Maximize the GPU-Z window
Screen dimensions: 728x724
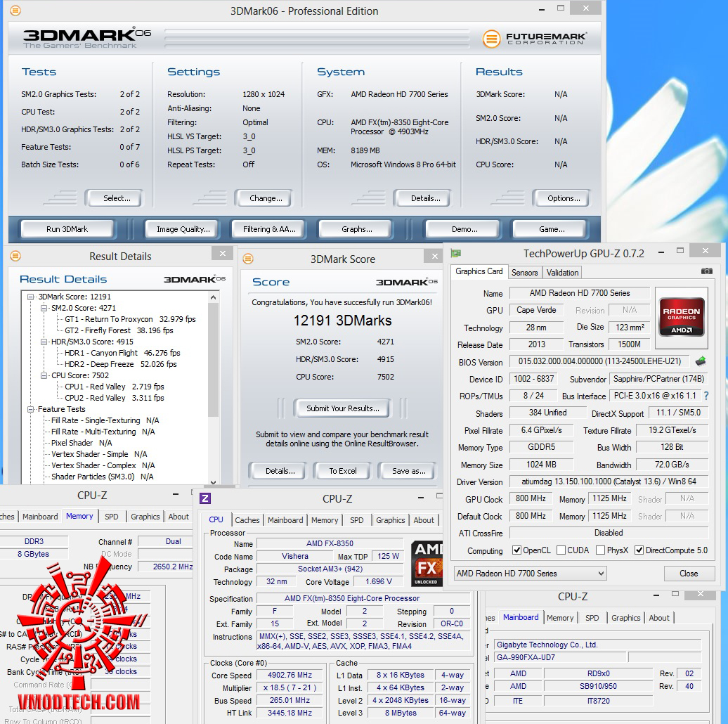(x=680, y=251)
